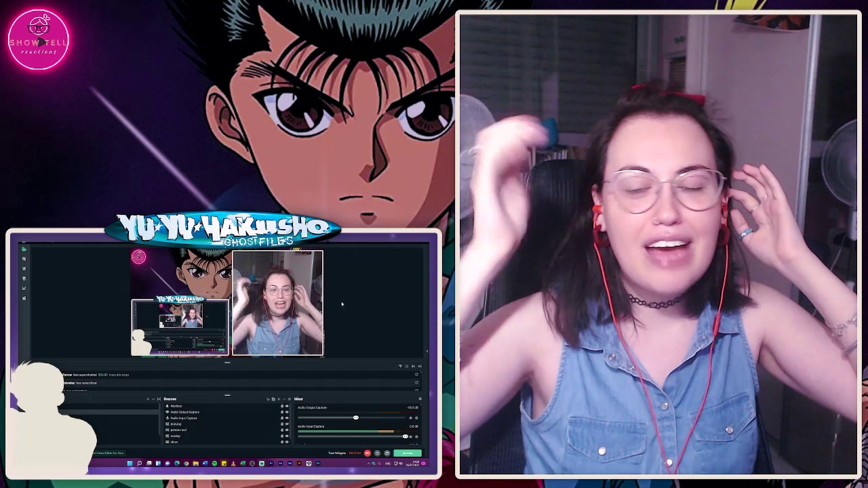Click the Sources panel header tab
This screenshot has height=488, width=868.
[x=170, y=399]
